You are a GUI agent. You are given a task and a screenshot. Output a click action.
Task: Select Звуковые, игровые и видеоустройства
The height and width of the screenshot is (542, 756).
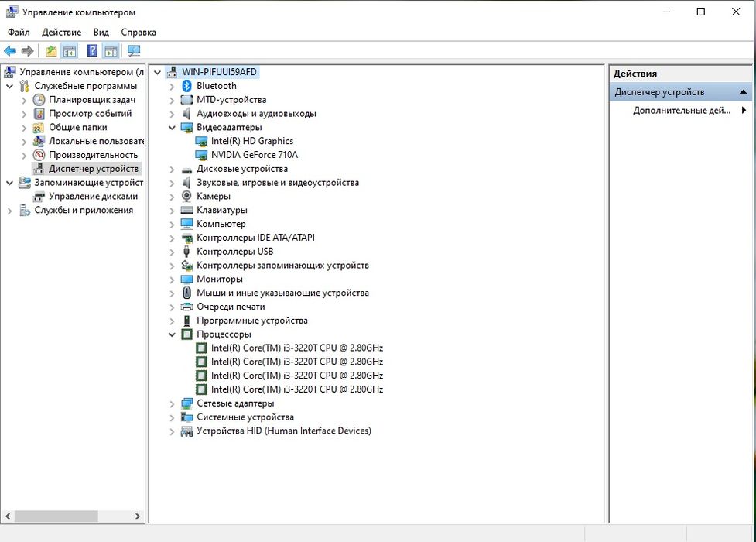pyautogui.click(x=278, y=183)
